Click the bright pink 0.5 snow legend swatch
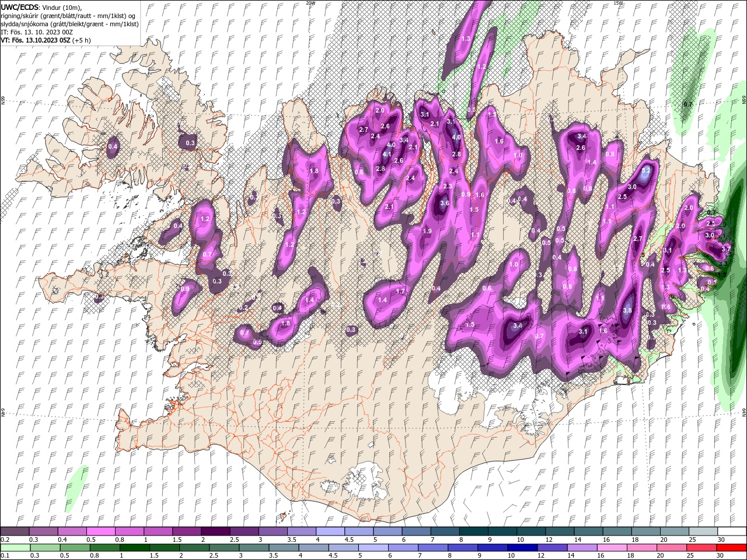Viewport: 747px width, 560px height. (x=100, y=531)
